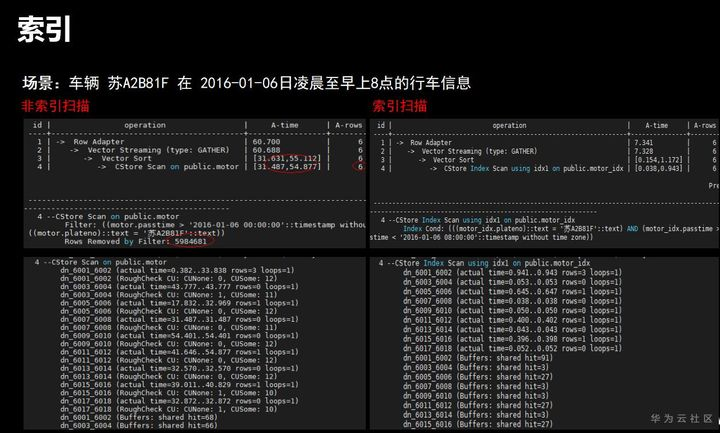Click the slide title "索引"

click(x=44, y=29)
